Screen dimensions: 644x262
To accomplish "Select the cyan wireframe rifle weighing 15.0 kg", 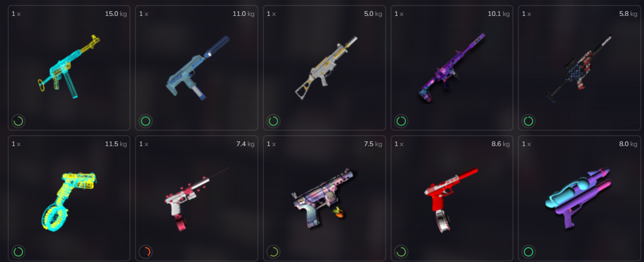I will click(69, 66).
